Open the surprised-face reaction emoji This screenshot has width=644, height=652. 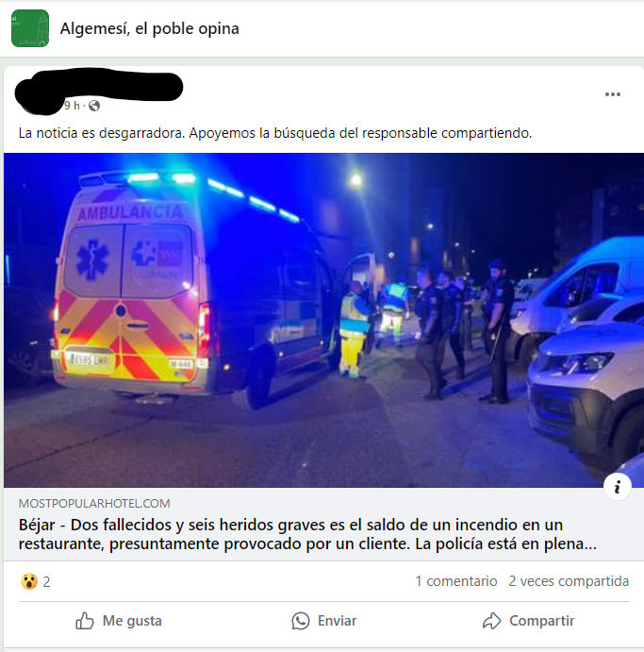(29, 581)
